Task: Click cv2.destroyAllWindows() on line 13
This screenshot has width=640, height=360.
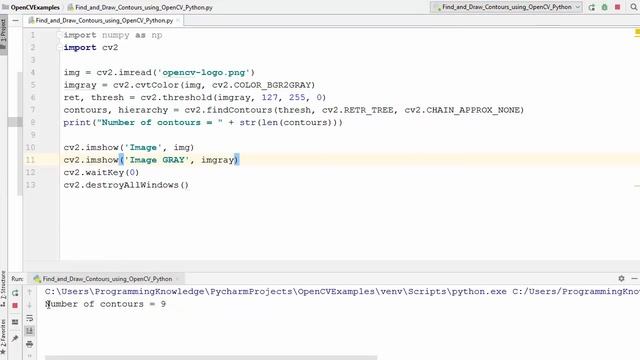Action: point(126,185)
